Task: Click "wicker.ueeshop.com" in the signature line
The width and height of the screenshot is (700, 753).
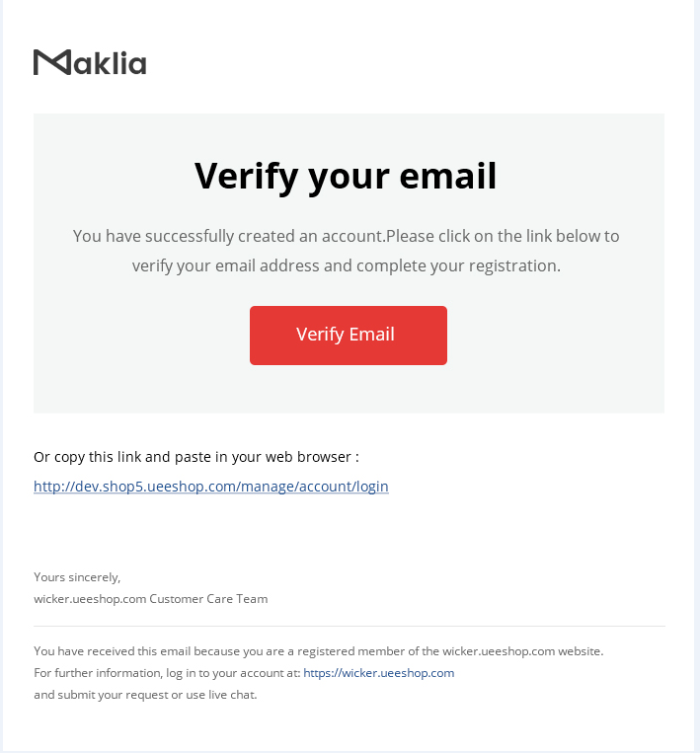Action: [x=89, y=599]
